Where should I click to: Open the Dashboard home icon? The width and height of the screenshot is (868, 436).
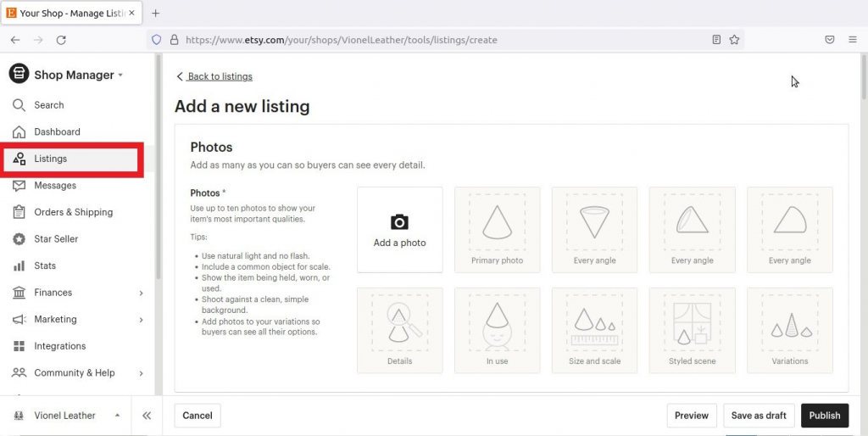(x=19, y=131)
